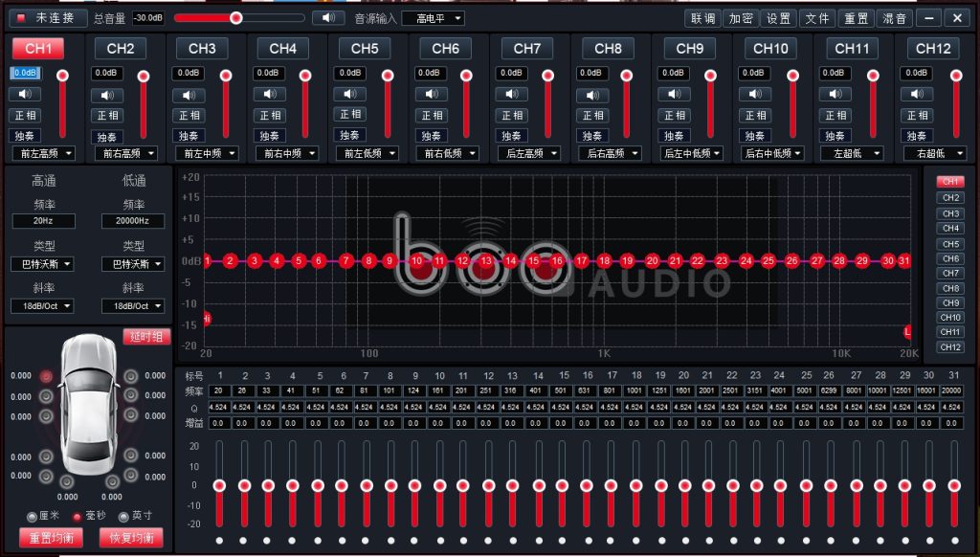980x557 pixels.
Task: Solo channel CH11 with 独奏
Action: pyautogui.click(x=835, y=136)
